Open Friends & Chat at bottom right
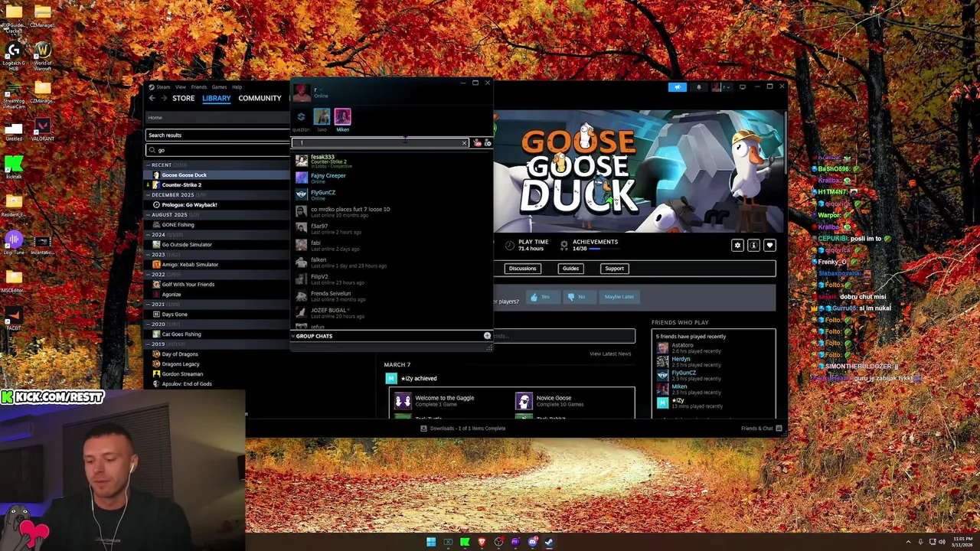Image resolution: width=980 pixels, height=551 pixels. 761,429
